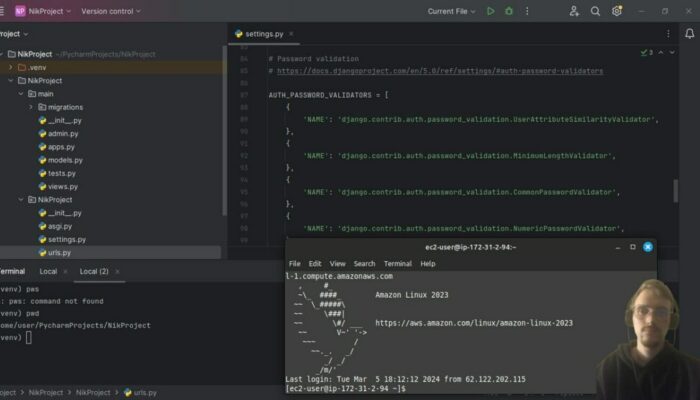The height and width of the screenshot is (400, 700).
Task: Click the Debug bug icon
Action: coord(509,11)
